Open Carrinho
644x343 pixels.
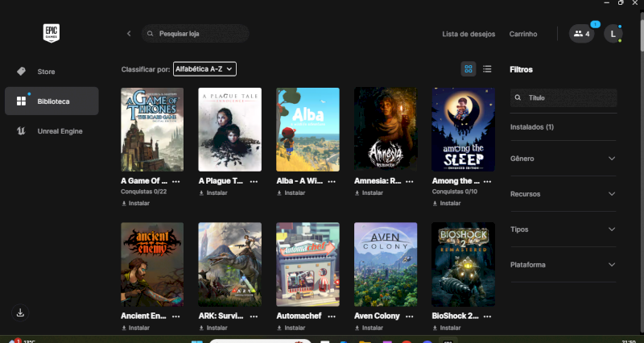pos(523,34)
